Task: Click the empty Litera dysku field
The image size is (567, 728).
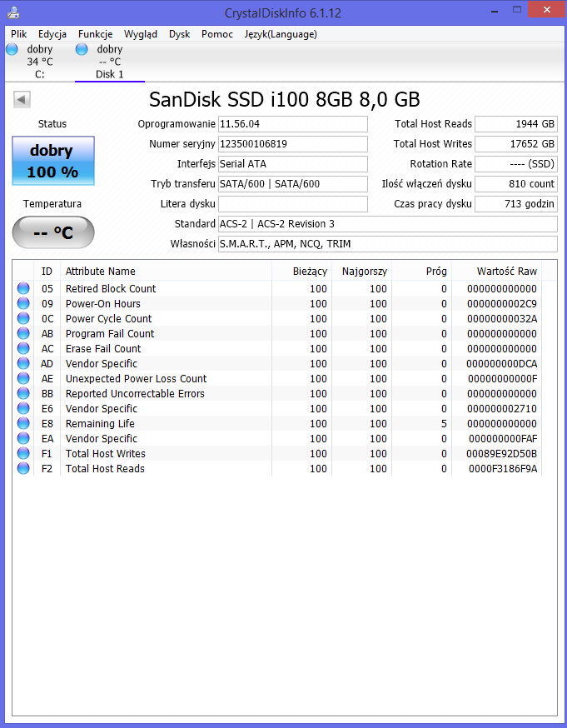Action: click(x=293, y=204)
